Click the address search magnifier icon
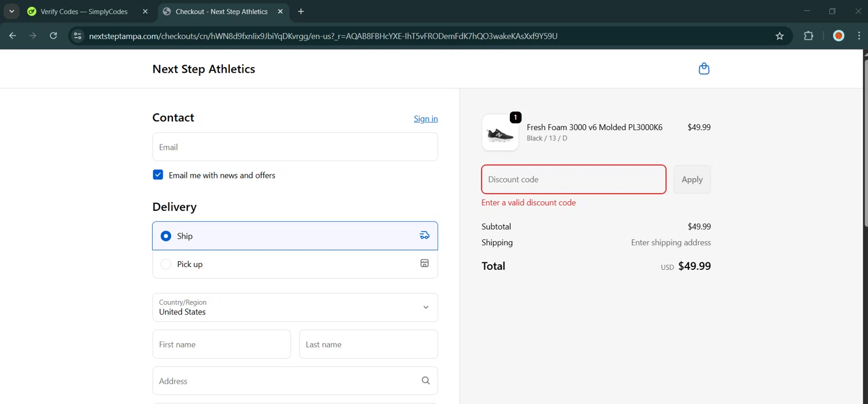The width and height of the screenshot is (868, 404). point(426,381)
